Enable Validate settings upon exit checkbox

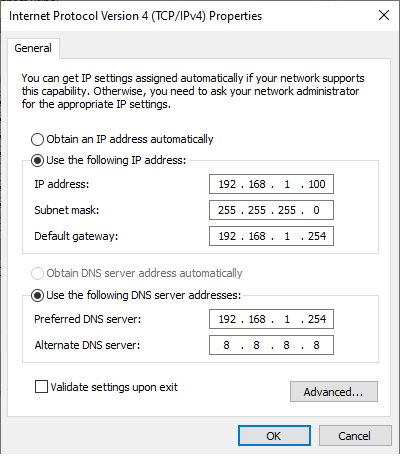pyautogui.click(x=41, y=387)
